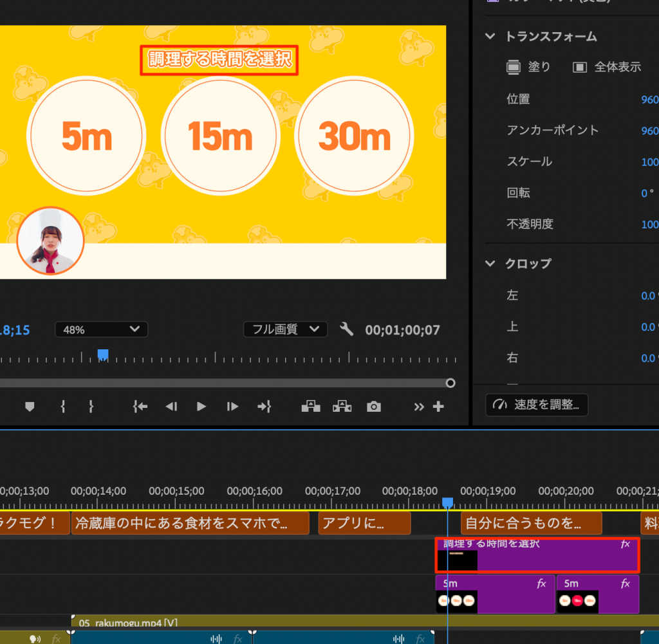Click the 全体表示 (fit to frame) button
Viewport: 659px width, 644px height.
pyautogui.click(x=608, y=67)
